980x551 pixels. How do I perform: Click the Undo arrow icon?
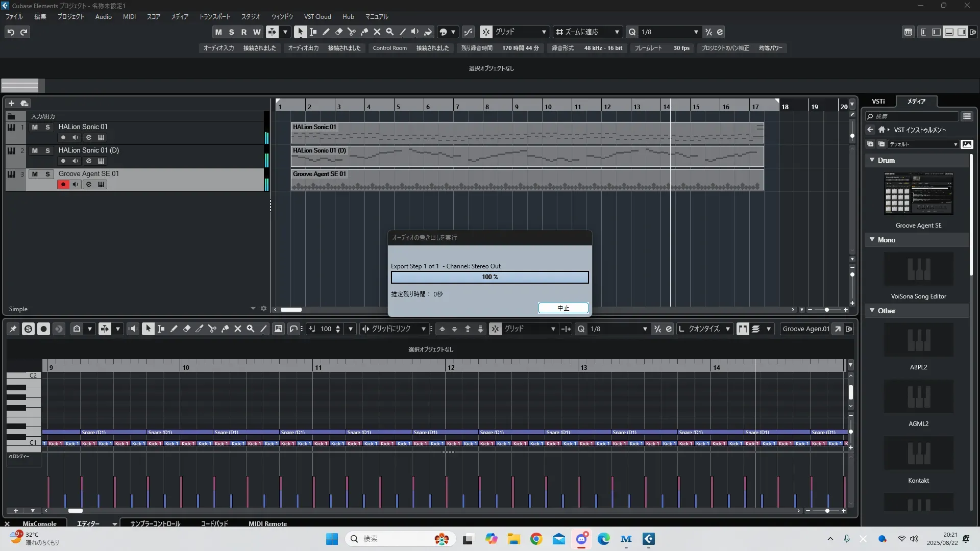pos(11,32)
